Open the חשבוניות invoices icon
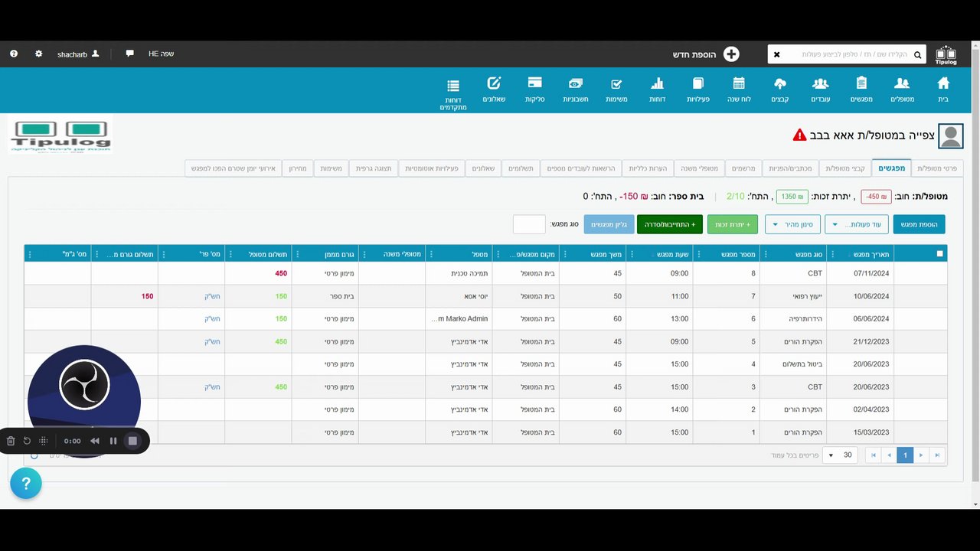The image size is (980, 551). coord(576,83)
